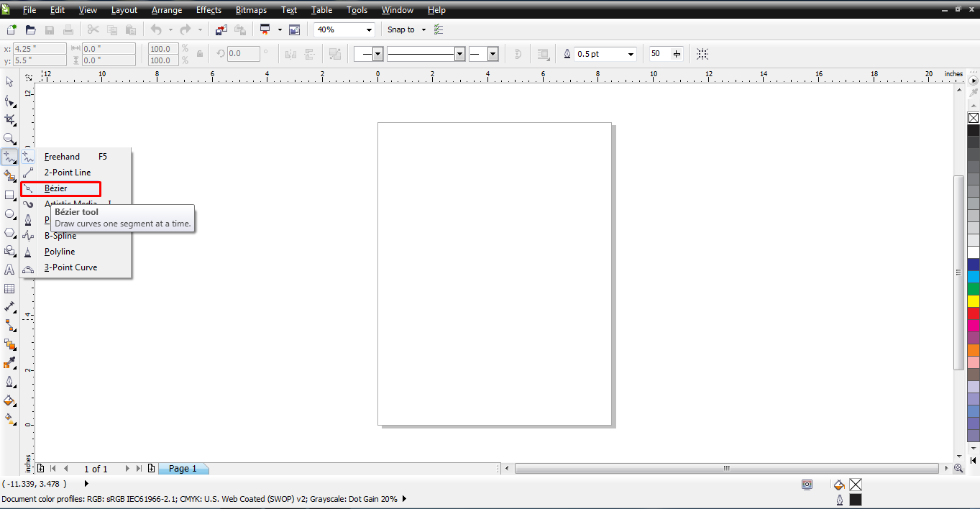This screenshot has width=980, height=509.
Task: Click the Import icon in standard toolbar
Action: 221,29
